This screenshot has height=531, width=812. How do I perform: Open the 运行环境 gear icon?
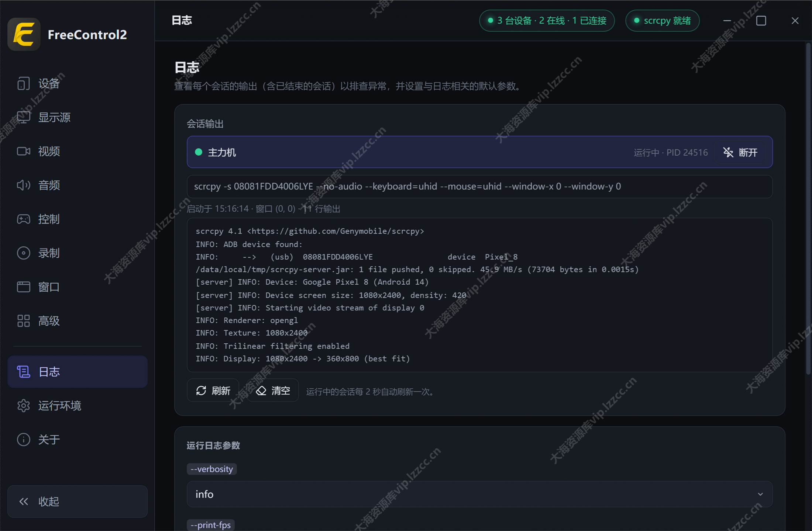click(23, 406)
